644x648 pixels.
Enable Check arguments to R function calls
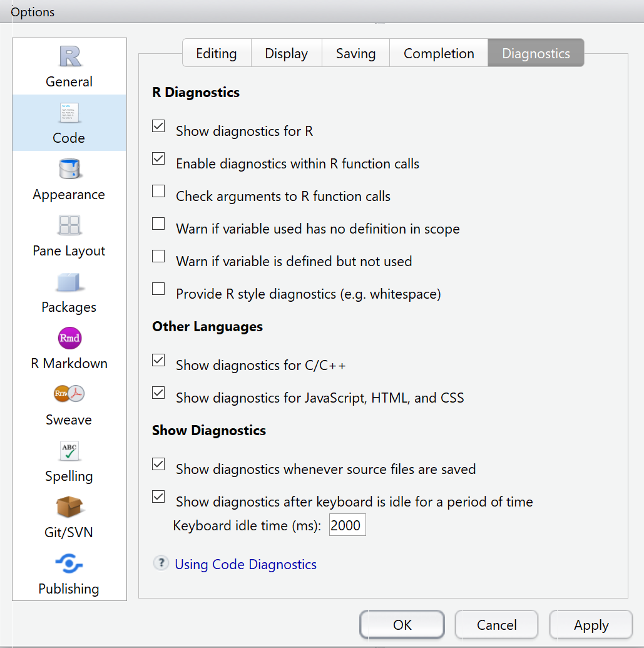point(158,191)
